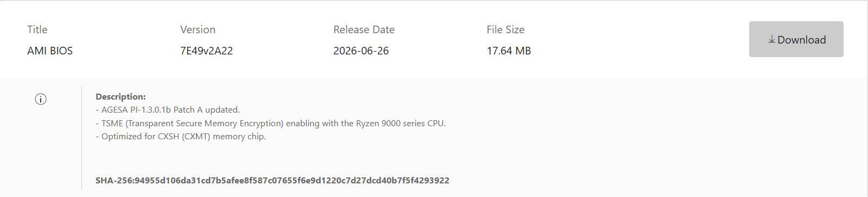868x197 pixels.
Task: Select the Title column label
Action: point(37,29)
